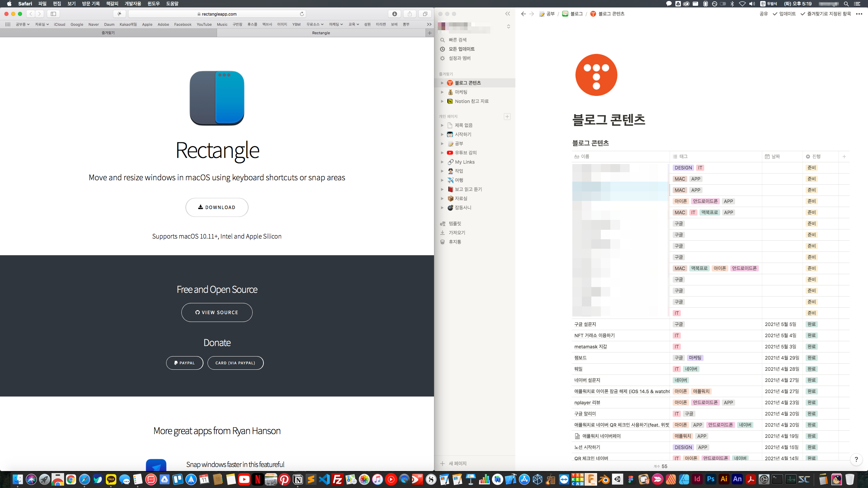
Task: Switch to the 즐겨찾기 Safari tab
Action: click(x=108, y=33)
